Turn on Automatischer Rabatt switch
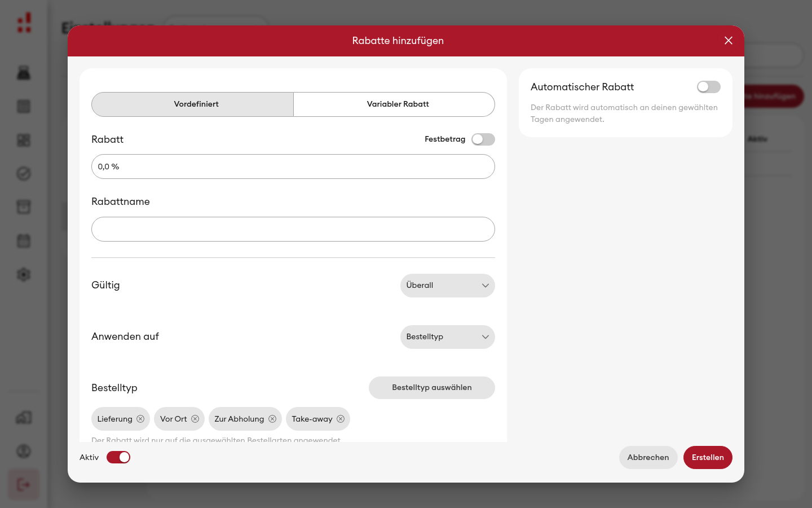812x508 pixels. (x=709, y=87)
